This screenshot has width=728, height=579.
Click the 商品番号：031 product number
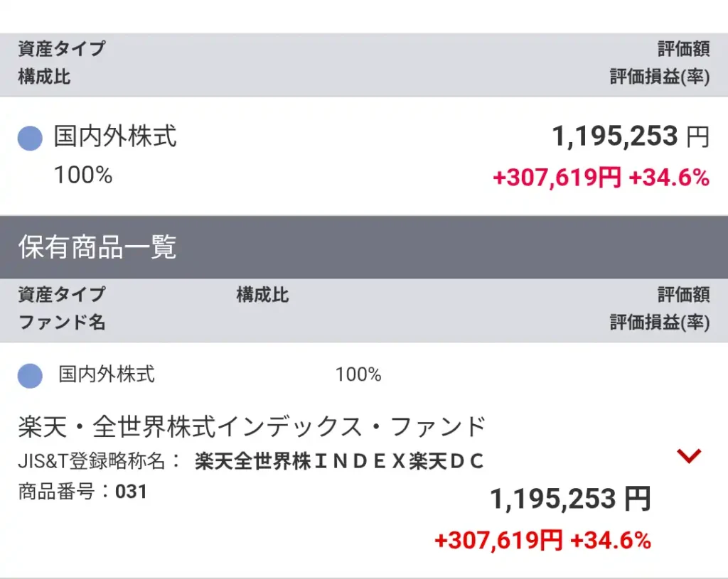pyautogui.click(x=82, y=492)
